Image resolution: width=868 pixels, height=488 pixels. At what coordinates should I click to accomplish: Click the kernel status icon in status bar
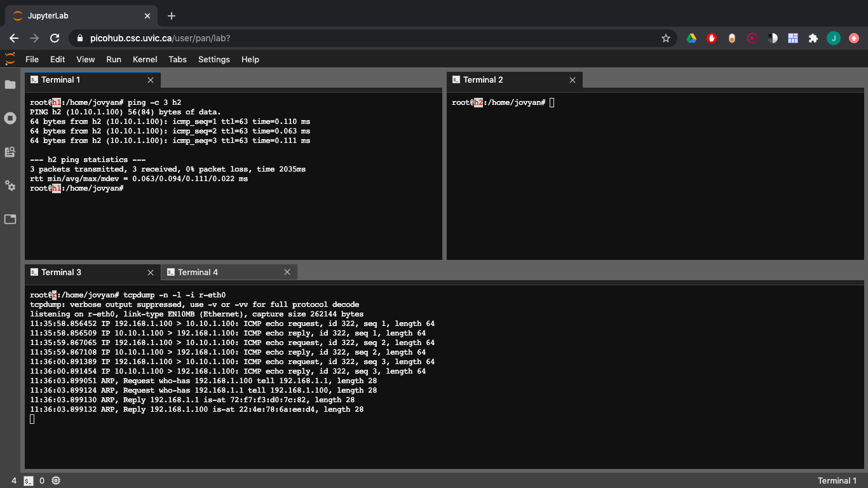click(56, 481)
